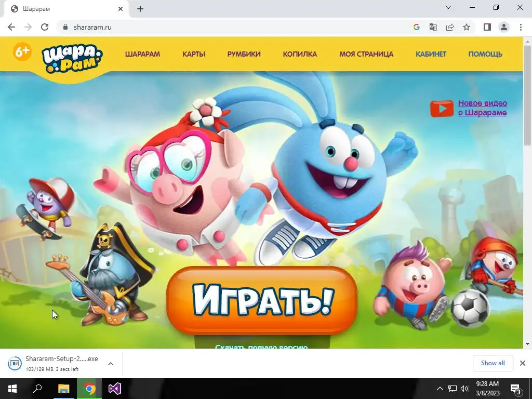Click the big ИГРАТЬ! button
The width and height of the screenshot is (532, 399).
pos(262,301)
